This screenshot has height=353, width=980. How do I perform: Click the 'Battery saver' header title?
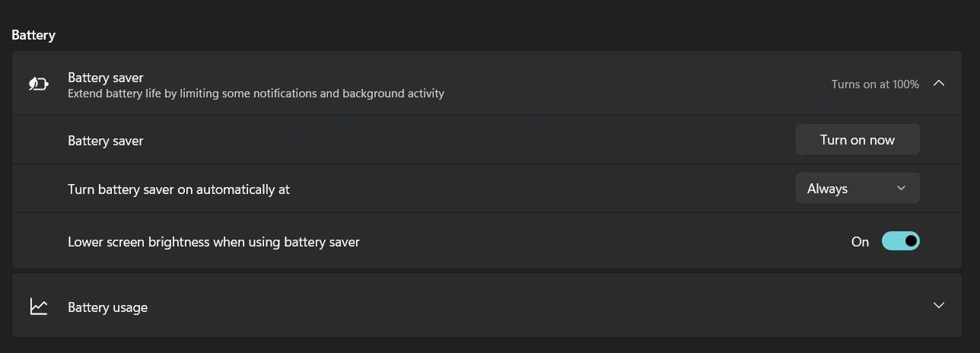click(x=105, y=77)
